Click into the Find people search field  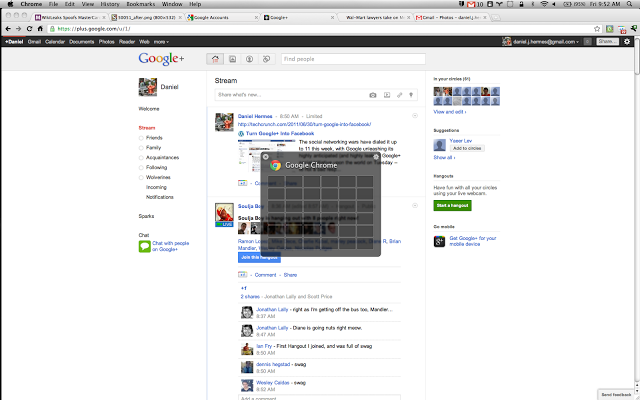353,59
